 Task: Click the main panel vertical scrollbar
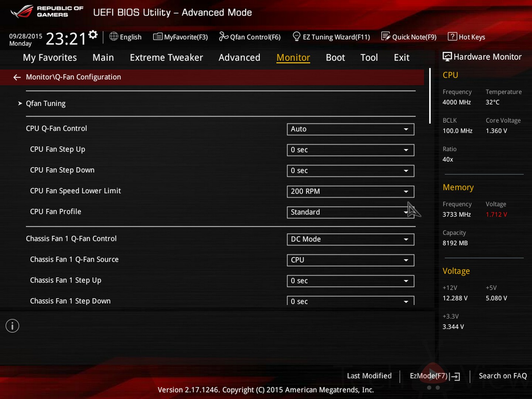pos(430,96)
